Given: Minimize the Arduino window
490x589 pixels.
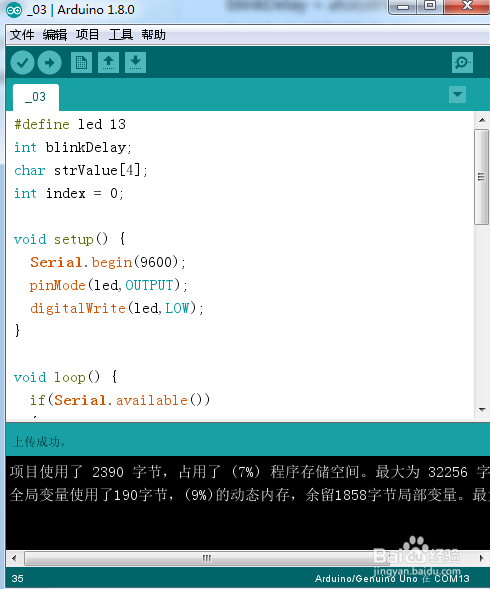Looking at the screenshot, I should tap(403, 6).
